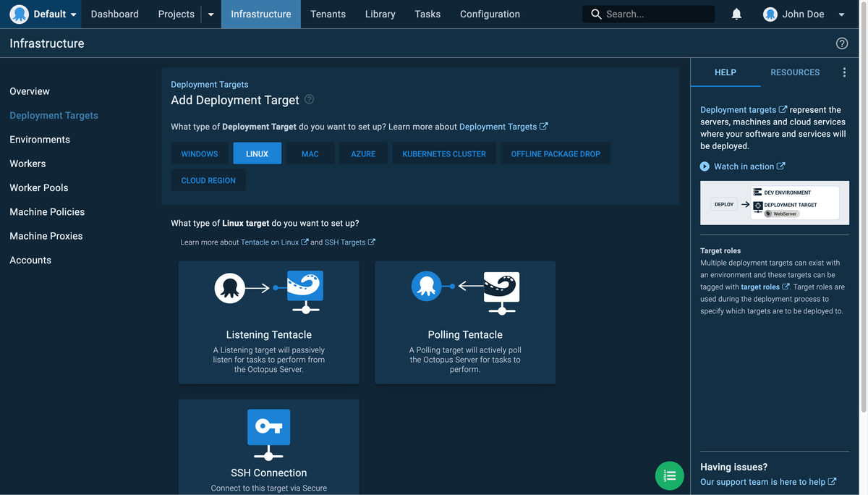The image size is (868, 495).
Task: Open the Tenants menu item
Action: point(328,14)
